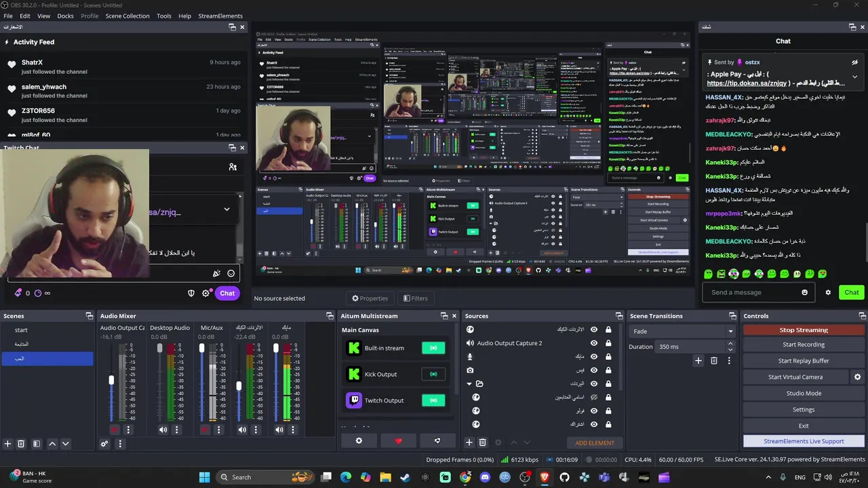Open chat settings gear beside Chat button
Viewport: 868px width, 488px height.
tap(828, 293)
